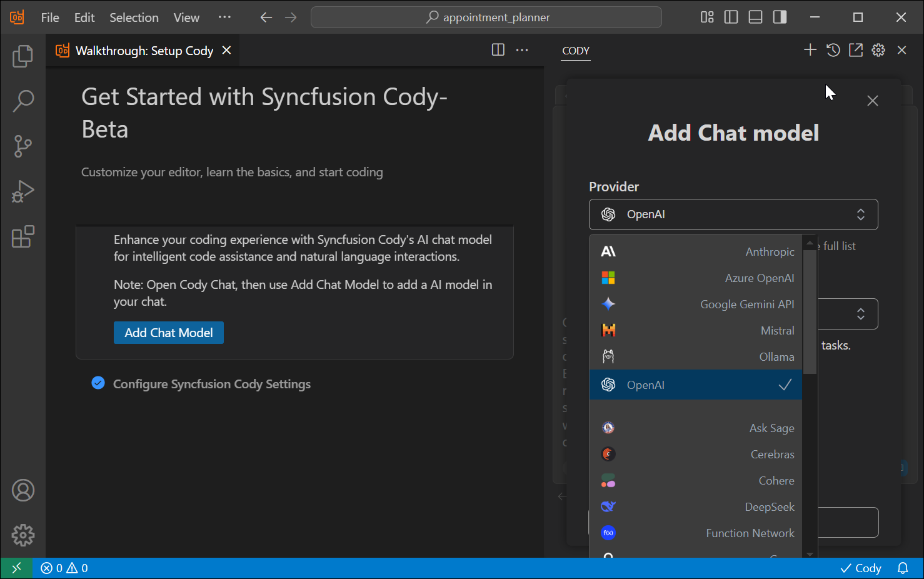Viewport: 924px width, 579px height.
Task: Open the Extensions view
Action: [x=23, y=237]
